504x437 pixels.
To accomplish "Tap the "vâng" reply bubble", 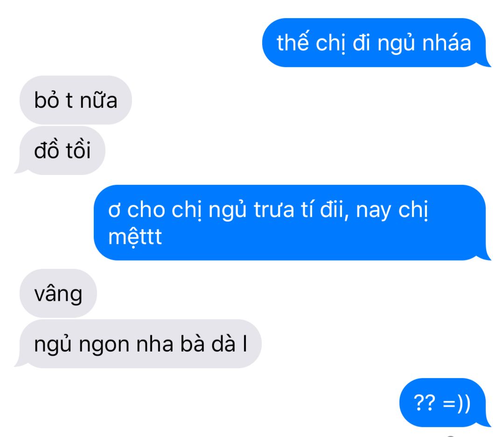I will (58, 293).
